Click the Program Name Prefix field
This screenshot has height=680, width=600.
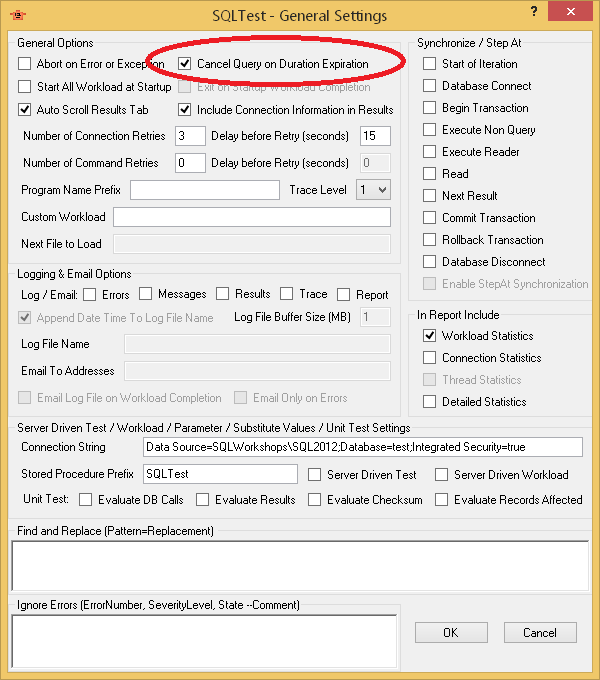(205, 190)
